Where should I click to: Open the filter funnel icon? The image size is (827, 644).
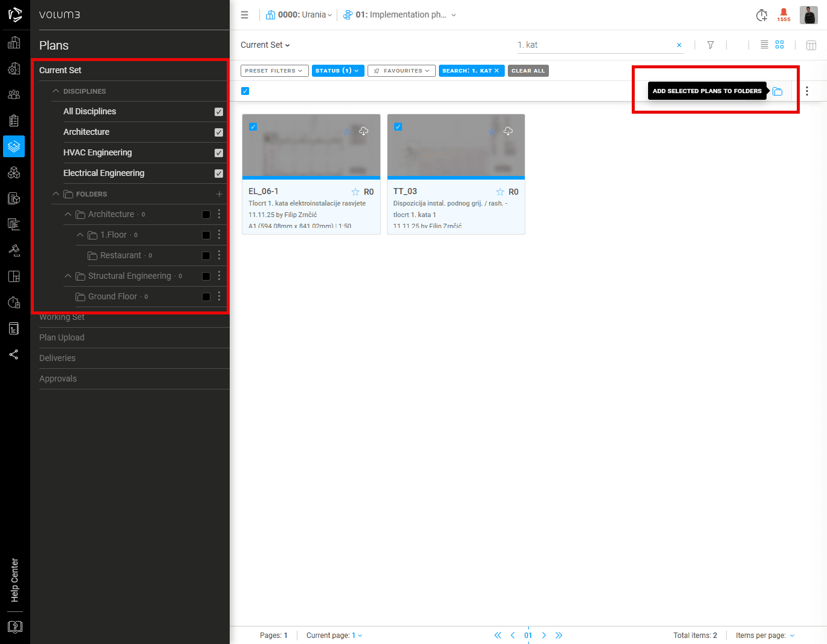point(710,45)
